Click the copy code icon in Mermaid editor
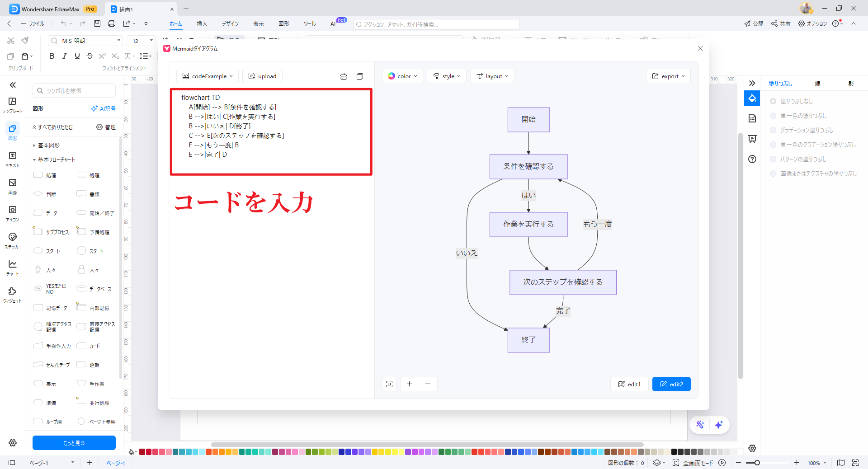Viewport: 868px width, 469px height. pyautogui.click(x=359, y=76)
